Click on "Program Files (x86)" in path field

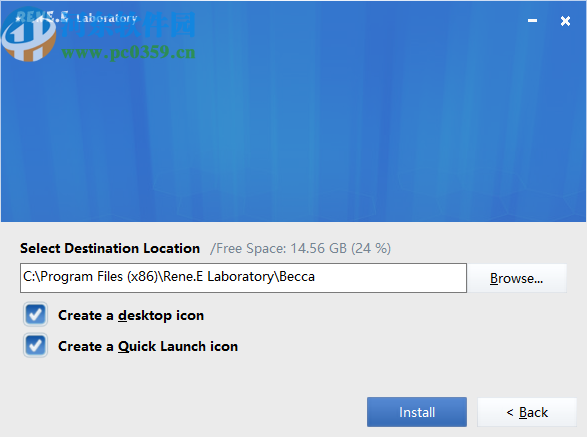[x=99, y=277]
